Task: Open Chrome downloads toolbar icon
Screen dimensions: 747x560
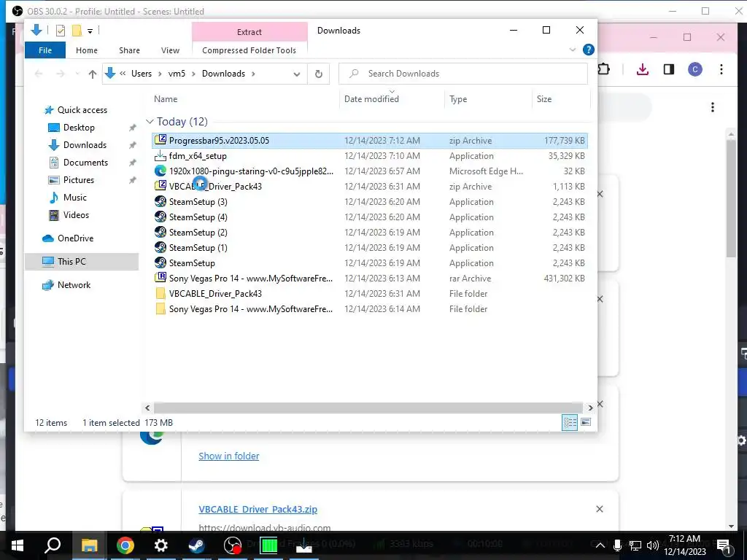Action: 642,69
